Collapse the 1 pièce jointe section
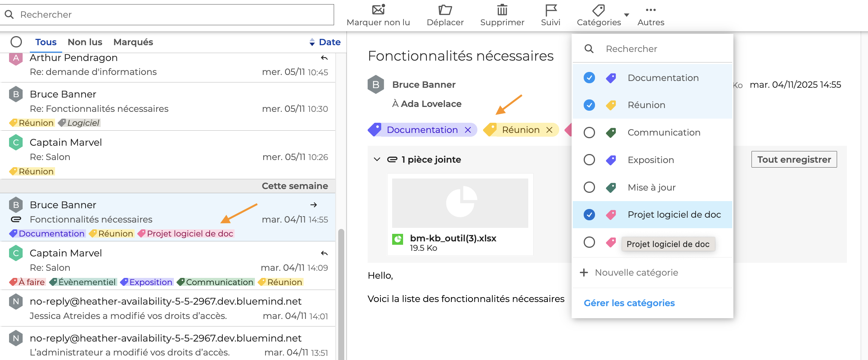 [x=377, y=159]
